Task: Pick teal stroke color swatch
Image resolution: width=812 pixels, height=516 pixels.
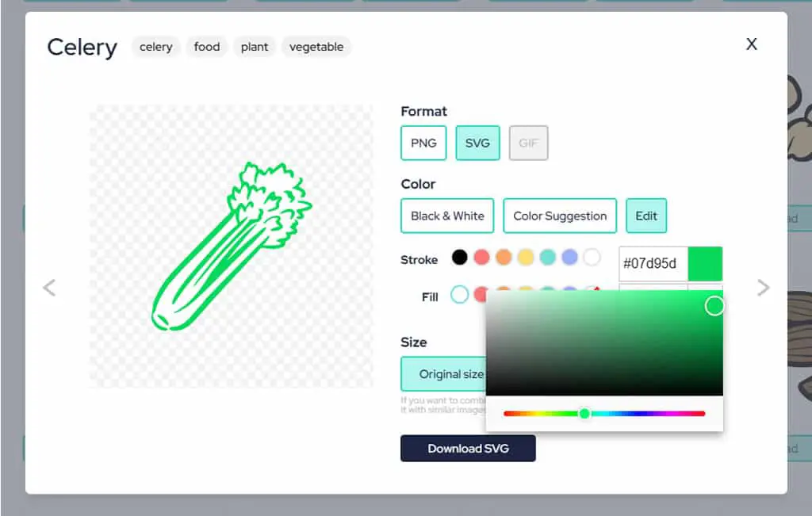Action: point(547,258)
